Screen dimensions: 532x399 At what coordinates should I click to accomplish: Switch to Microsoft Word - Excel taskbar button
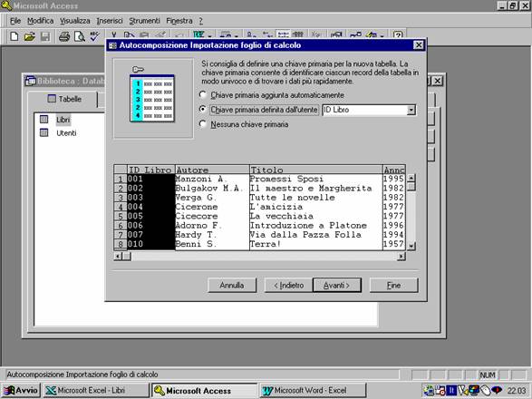click(313, 390)
